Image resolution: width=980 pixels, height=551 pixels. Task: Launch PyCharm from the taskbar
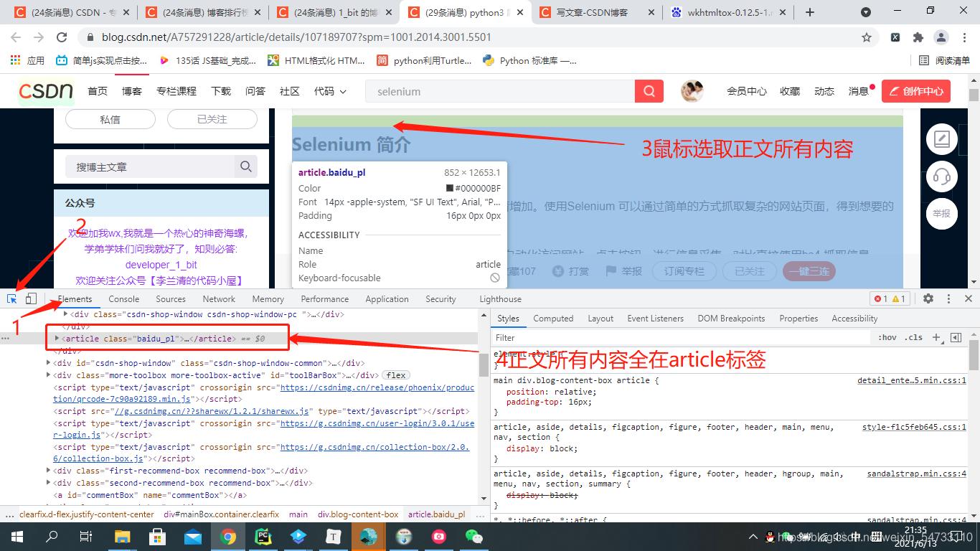tap(263, 536)
